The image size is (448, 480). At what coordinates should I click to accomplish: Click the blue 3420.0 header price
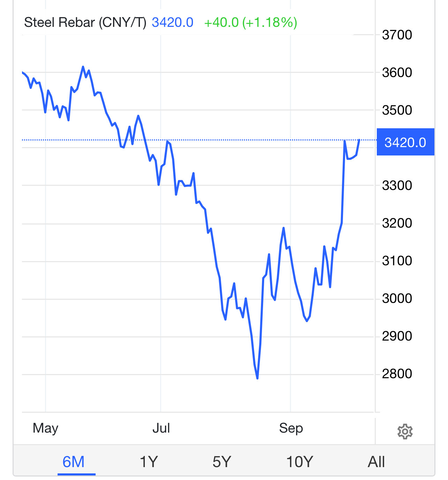(172, 23)
